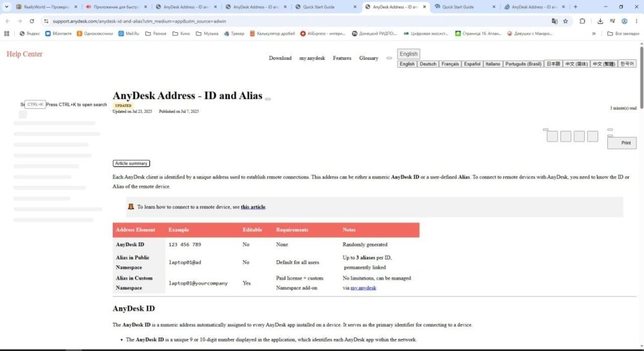The height and width of the screenshot is (351, 644).
Task: Open Цифровая экосист bookmark
Action: point(426,33)
